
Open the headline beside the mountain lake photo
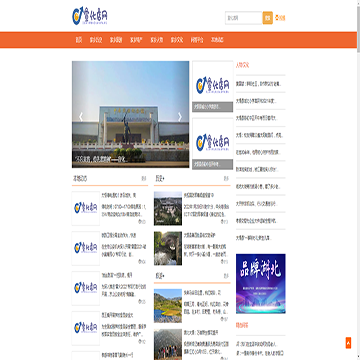click(x=202, y=293)
